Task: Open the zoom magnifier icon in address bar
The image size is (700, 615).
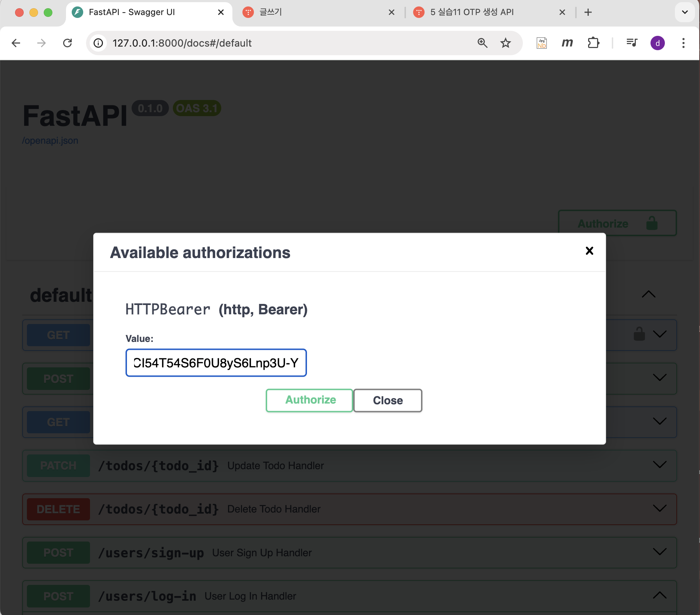Action: coord(482,43)
